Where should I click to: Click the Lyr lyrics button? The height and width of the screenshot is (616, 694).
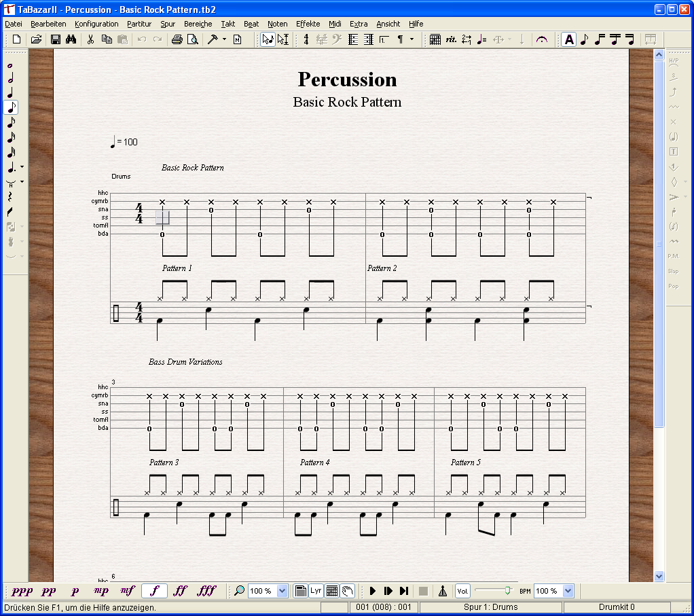[316, 591]
